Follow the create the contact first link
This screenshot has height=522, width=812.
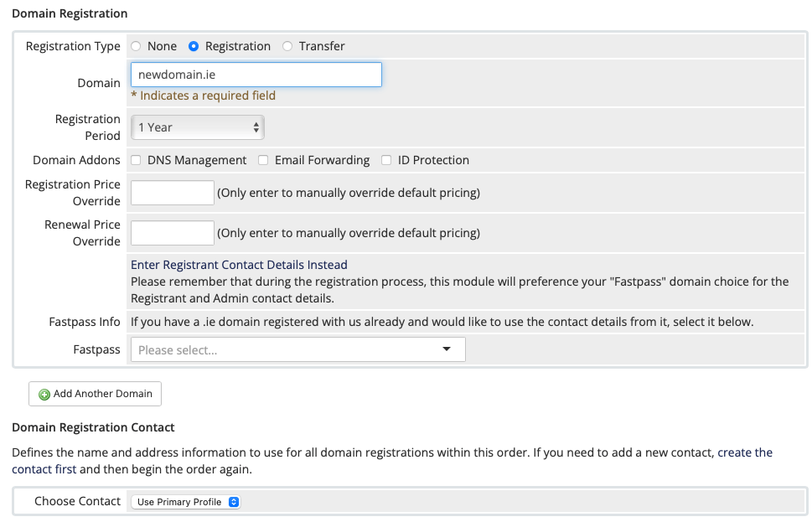pos(745,452)
